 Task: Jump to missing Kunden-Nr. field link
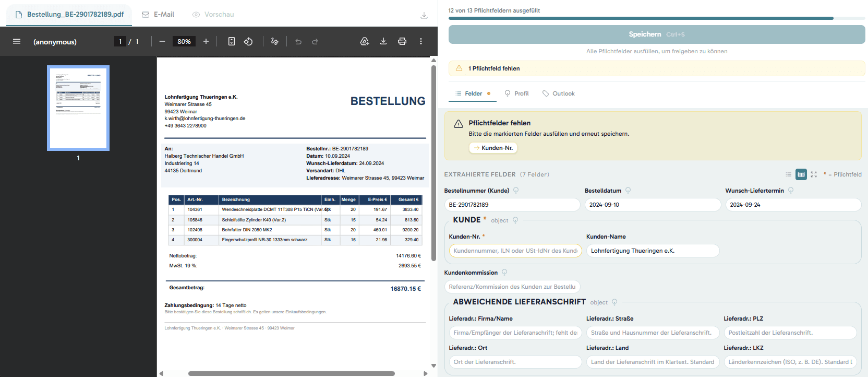(x=493, y=148)
